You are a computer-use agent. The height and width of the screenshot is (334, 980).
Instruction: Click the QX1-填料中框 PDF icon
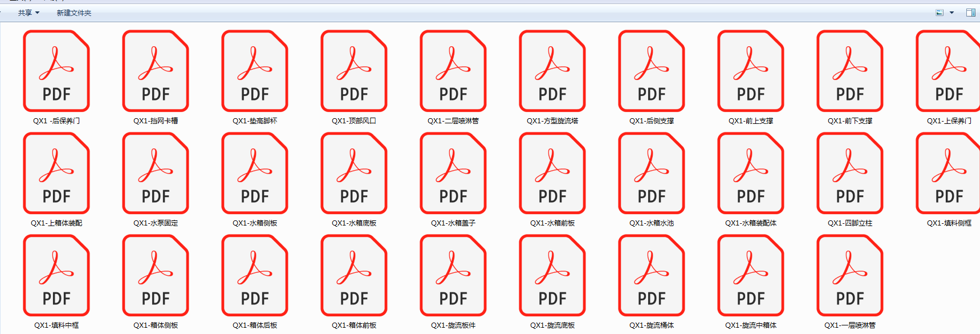coord(56,275)
